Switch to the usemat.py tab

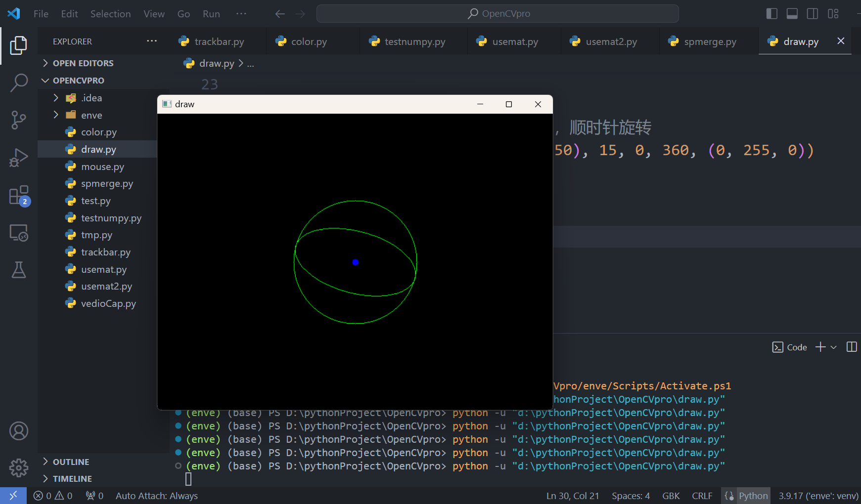point(514,42)
